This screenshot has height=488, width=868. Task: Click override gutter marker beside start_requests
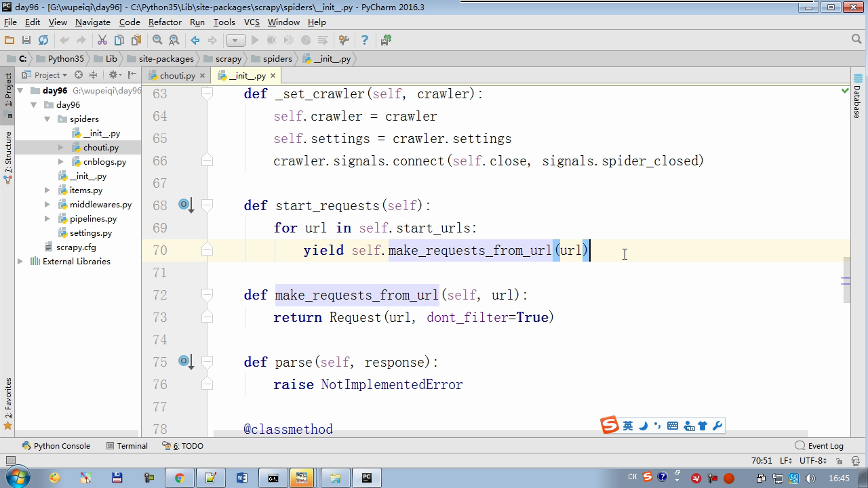click(184, 205)
